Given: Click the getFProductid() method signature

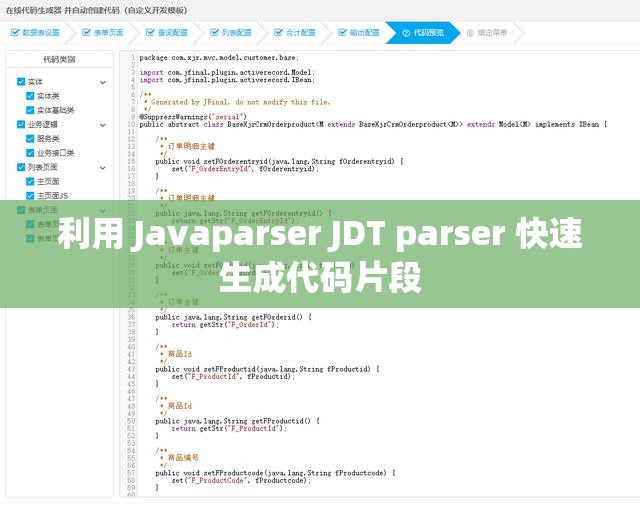Looking at the screenshot, I should coord(237,421).
